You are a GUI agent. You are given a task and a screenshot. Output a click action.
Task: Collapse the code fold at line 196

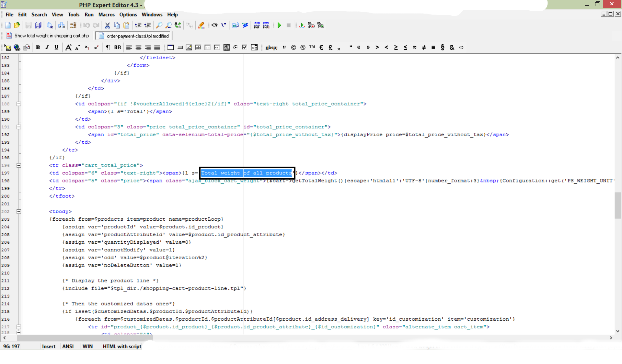19,165
